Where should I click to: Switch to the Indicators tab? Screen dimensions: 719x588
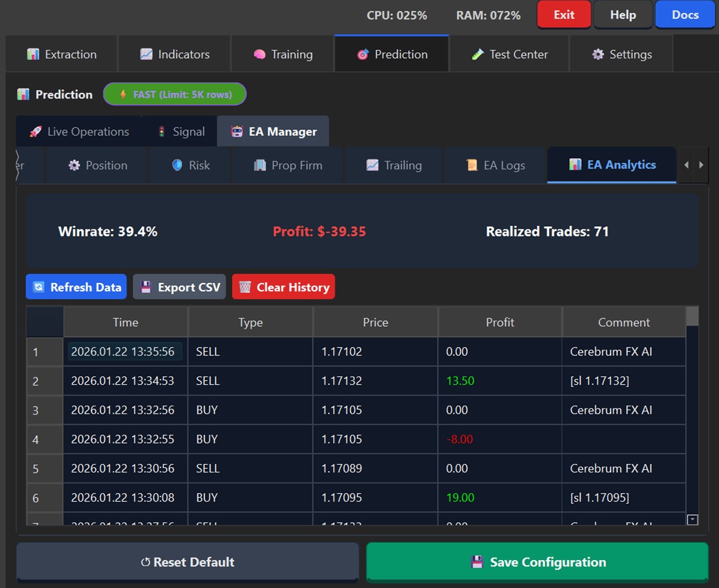coord(175,54)
